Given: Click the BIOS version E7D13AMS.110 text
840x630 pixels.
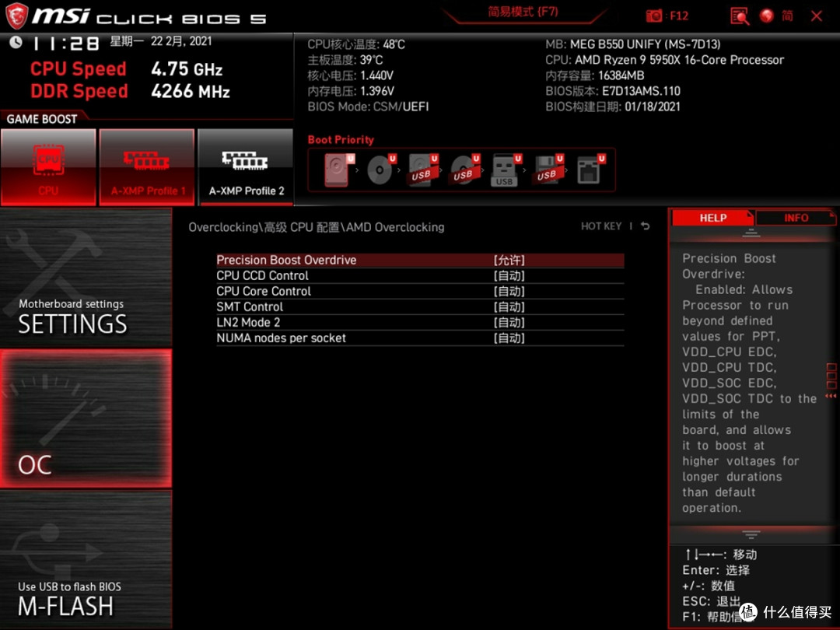Looking at the screenshot, I should coord(641,91).
